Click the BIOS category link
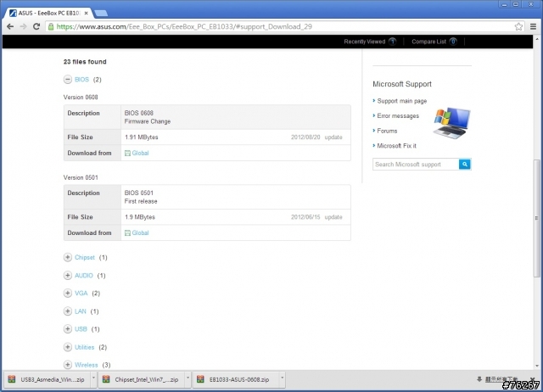The image size is (543, 392). coord(81,80)
